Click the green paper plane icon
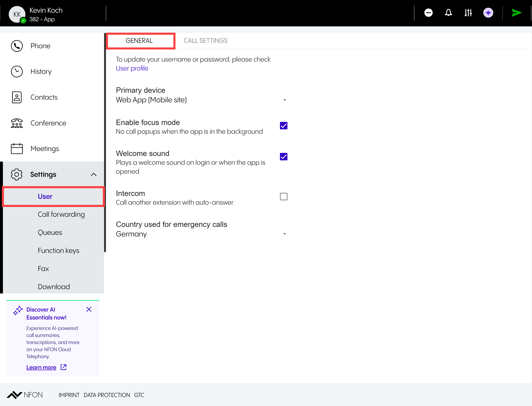Image resolution: width=532 pixels, height=406 pixels. [x=517, y=12]
